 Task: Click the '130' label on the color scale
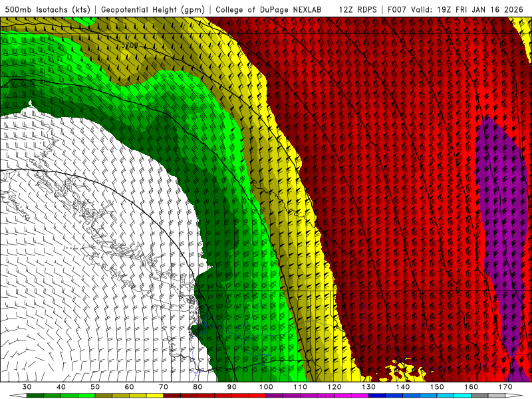(x=369, y=387)
